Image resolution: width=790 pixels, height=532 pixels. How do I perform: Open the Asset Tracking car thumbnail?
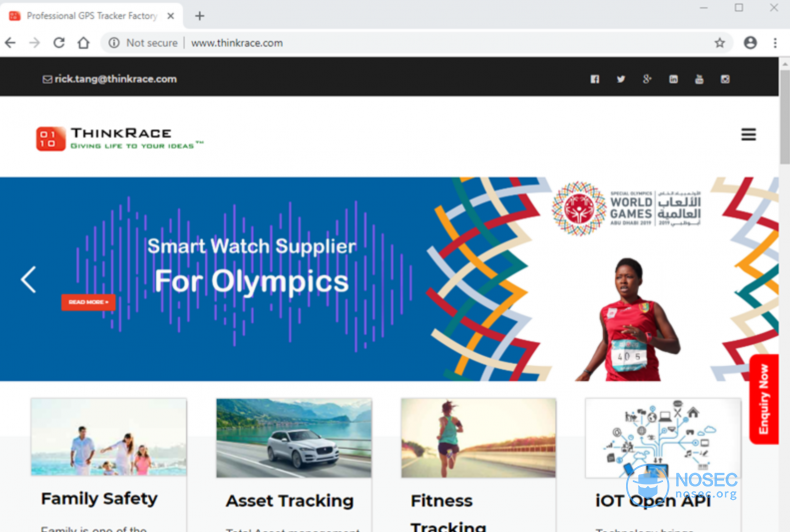(x=294, y=438)
